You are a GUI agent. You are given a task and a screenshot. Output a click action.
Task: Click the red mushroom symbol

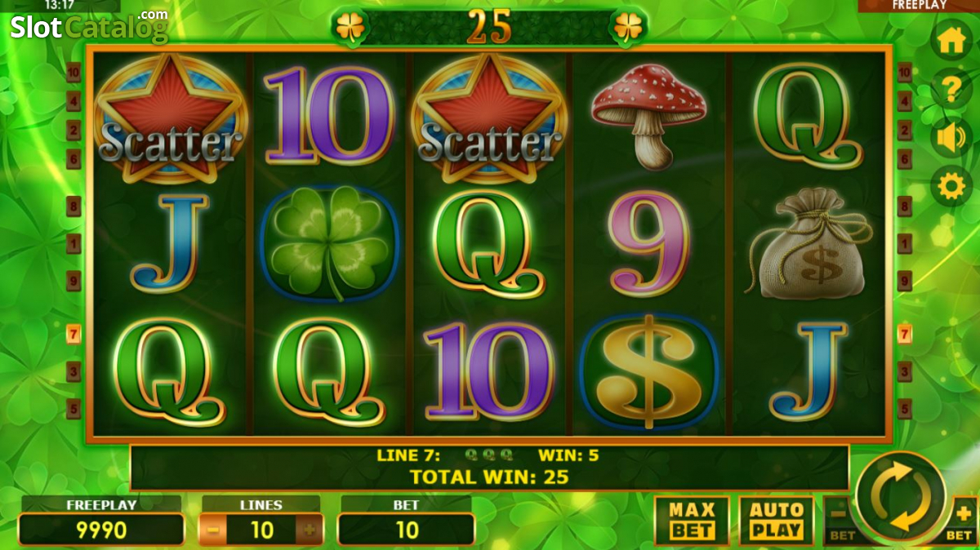click(649, 113)
